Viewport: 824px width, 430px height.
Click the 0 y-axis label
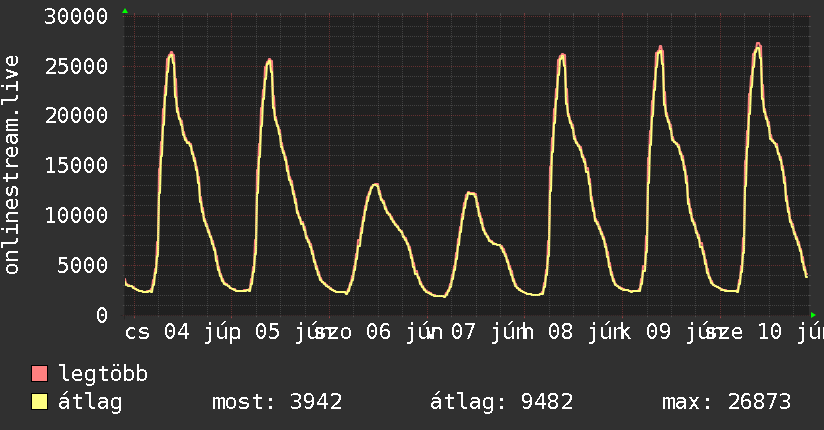pos(102,315)
